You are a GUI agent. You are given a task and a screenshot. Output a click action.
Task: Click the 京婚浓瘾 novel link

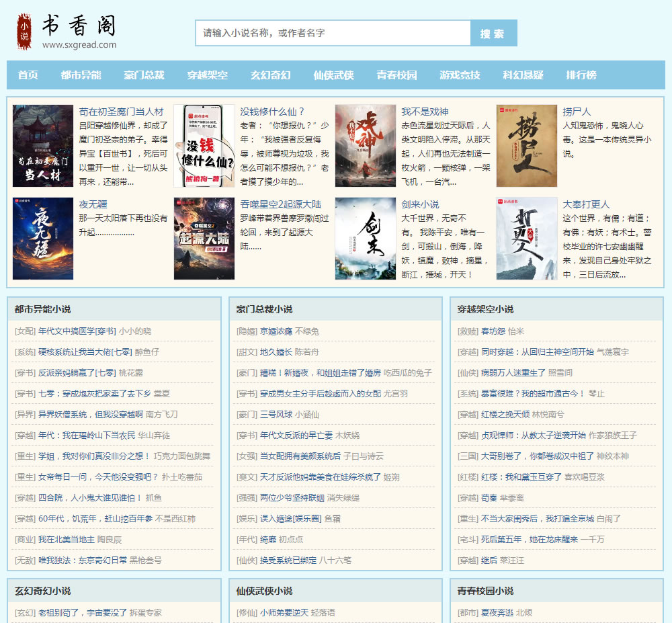(276, 331)
